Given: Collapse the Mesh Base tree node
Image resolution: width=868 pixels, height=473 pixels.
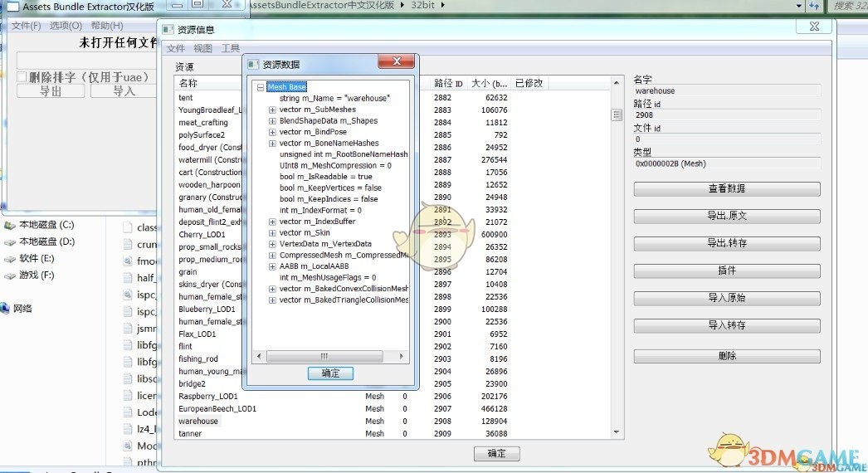Looking at the screenshot, I should point(261,87).
